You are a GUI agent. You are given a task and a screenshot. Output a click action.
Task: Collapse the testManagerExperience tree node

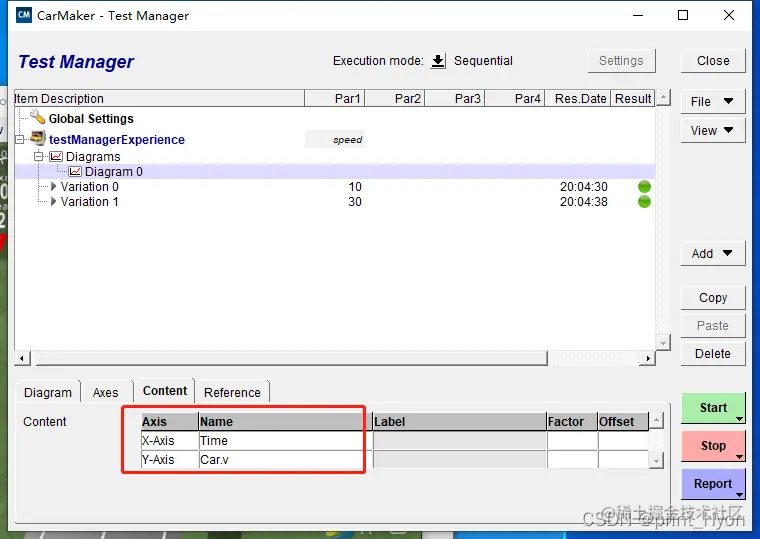click(x=20, y=140)
